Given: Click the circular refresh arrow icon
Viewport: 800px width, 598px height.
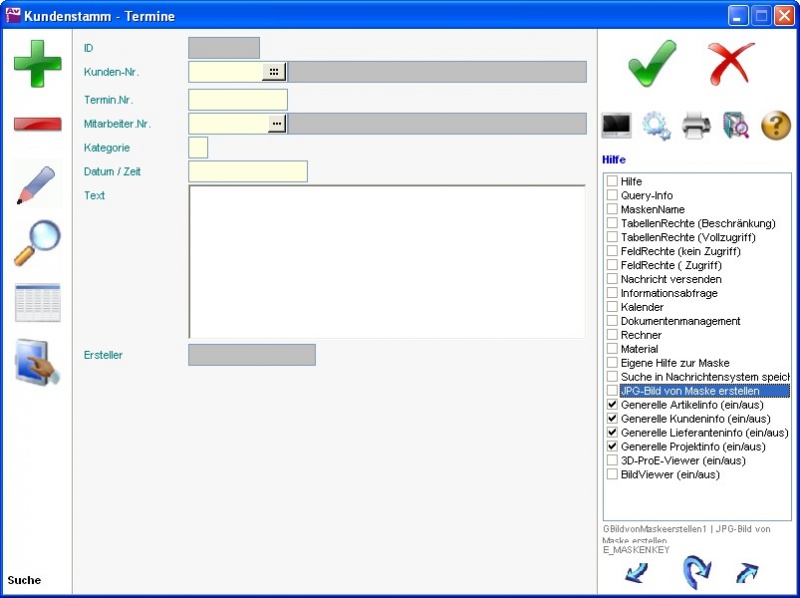Looking at the screenshot, I should (696, 573).
